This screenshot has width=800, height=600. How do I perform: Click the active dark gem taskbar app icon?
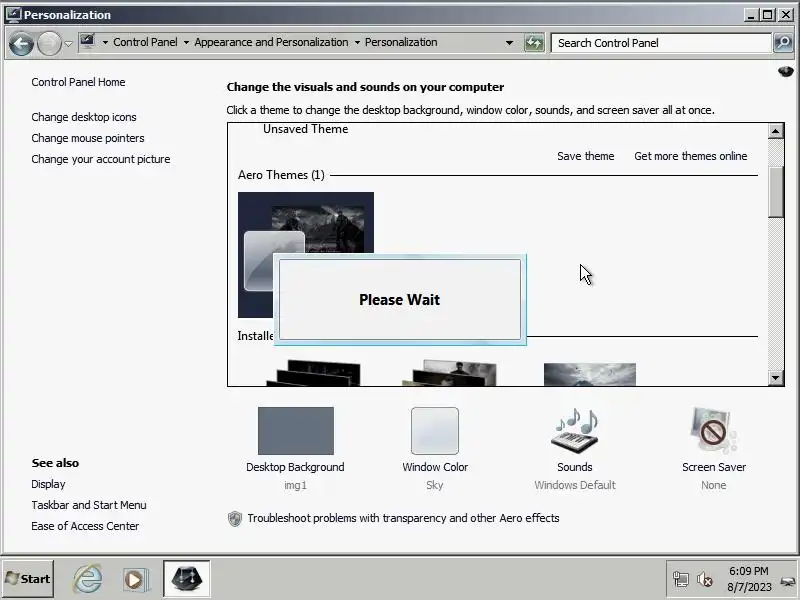[187, 579]
